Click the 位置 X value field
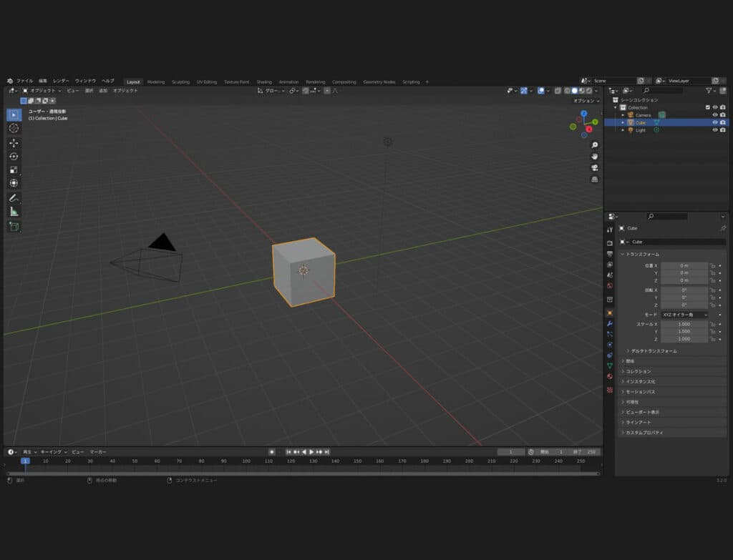 point(684,265)
